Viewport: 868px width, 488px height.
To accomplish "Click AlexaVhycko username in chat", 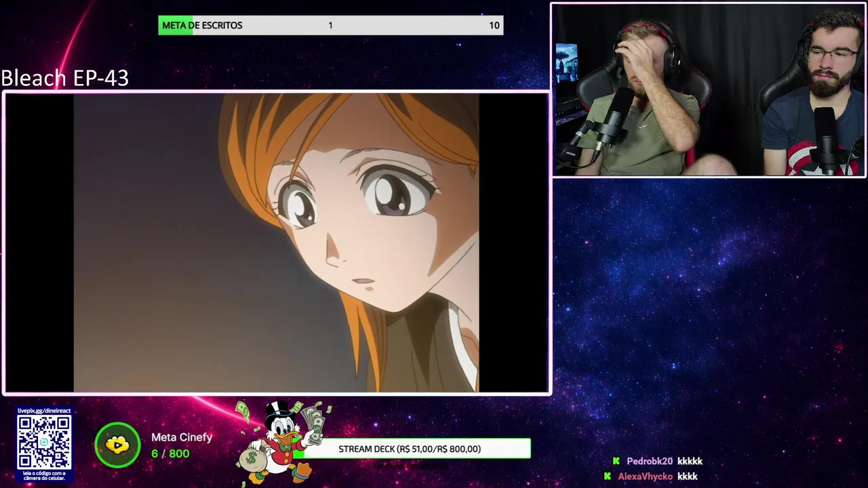I will click(x=645, y=476).
